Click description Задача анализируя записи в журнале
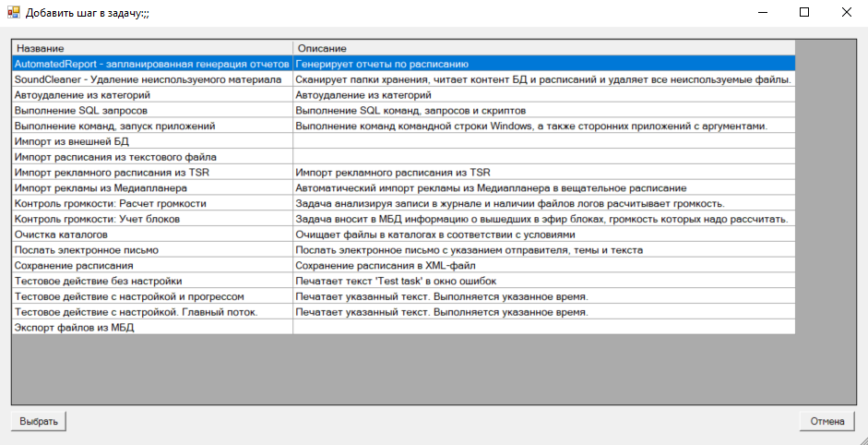 (543, 203)
